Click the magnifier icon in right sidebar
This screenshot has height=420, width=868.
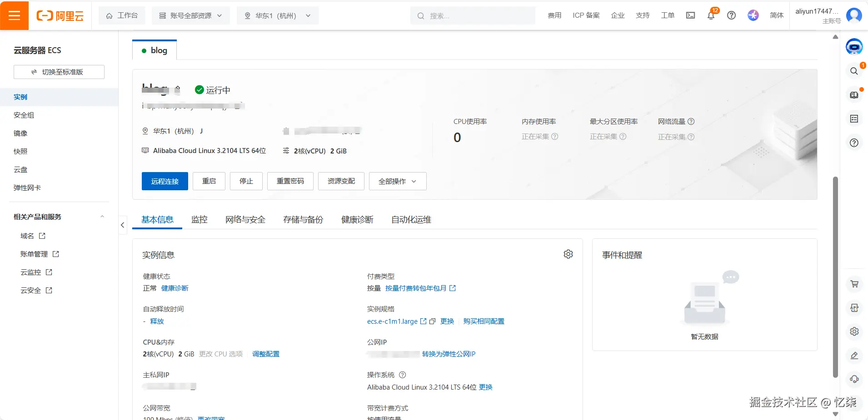pos(854,71)
